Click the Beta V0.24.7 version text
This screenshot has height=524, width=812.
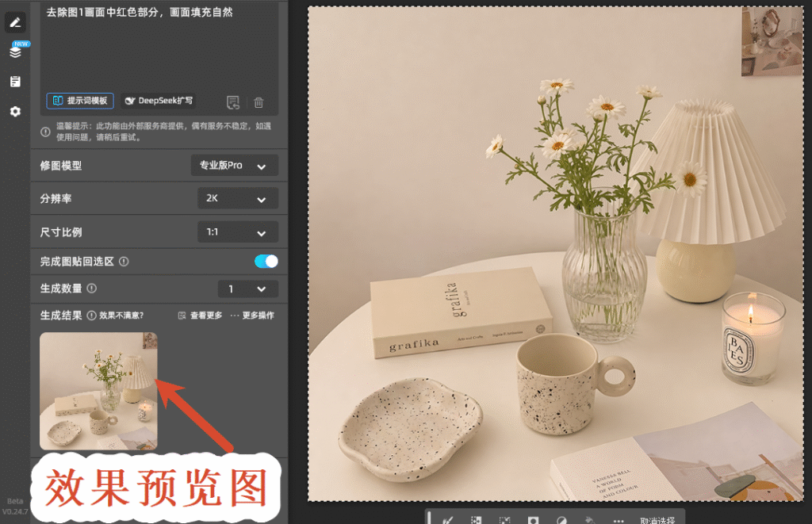coord(15,507)
